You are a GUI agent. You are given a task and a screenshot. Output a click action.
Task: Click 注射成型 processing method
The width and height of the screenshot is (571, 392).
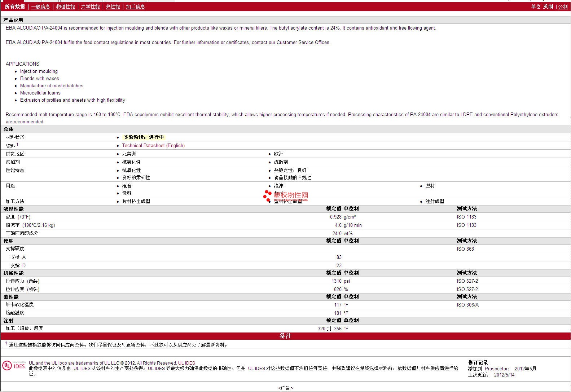coord(435,201)
